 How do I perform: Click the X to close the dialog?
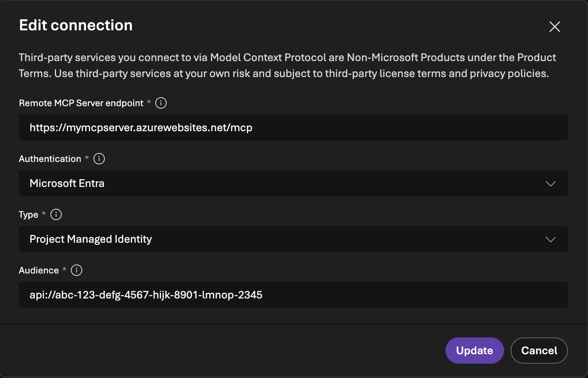[554, 26]
